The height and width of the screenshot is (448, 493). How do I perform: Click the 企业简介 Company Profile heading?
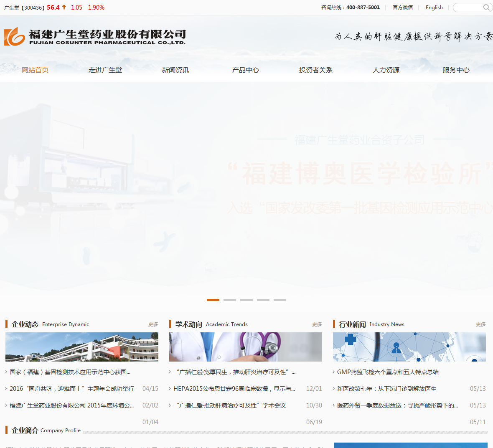tap(46, 430)
